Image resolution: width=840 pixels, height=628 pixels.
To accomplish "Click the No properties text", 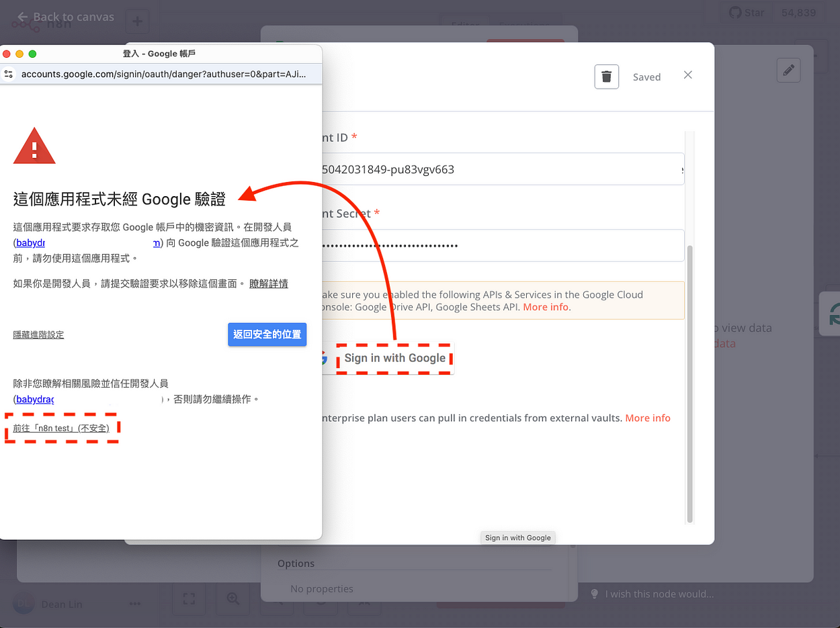I will pos(322,589).
